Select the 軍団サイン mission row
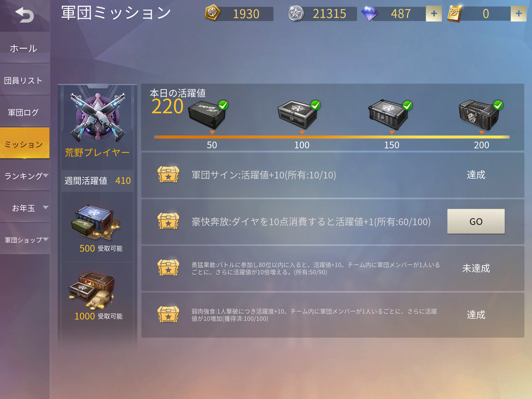Viewport: 532px width, 399px height. (x=332, y=175)
